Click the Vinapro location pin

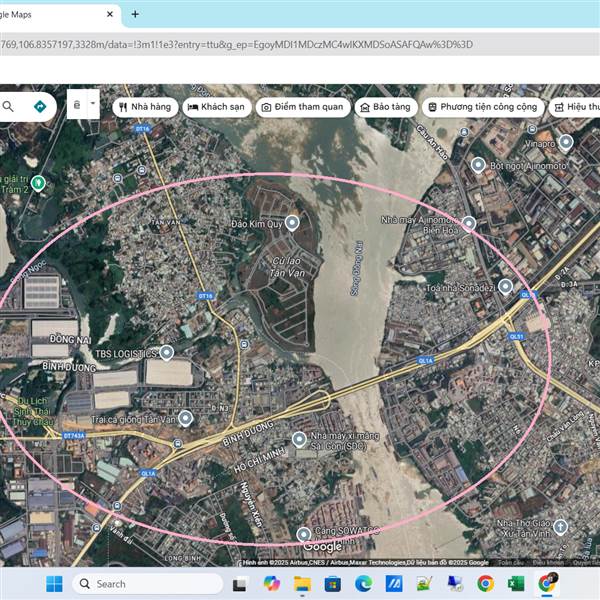pyautogui.click(x=566, y=142)
